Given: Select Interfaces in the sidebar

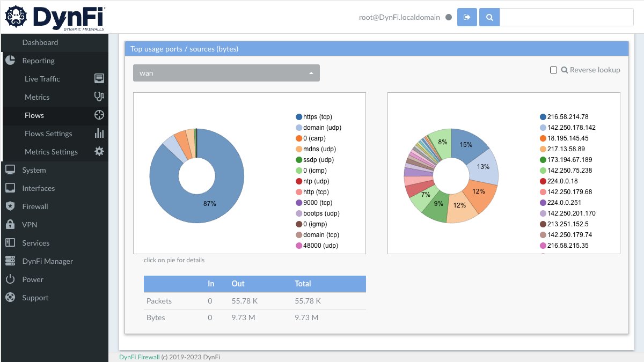Looking at the screenshot, I should [x=38, y=188].
